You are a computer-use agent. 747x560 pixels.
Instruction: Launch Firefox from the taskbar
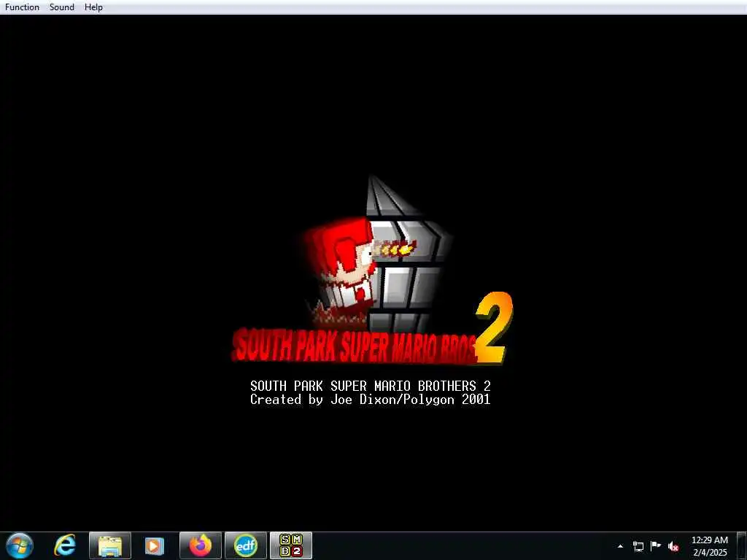tap(201, 545)
